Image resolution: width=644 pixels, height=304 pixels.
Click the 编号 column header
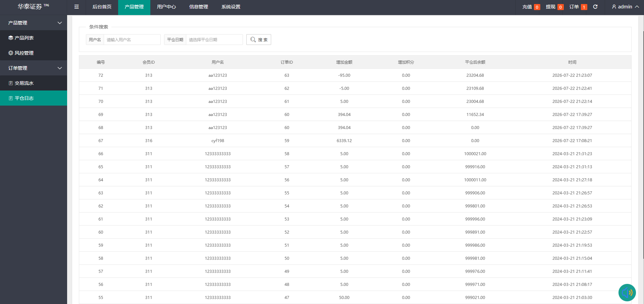101,62
